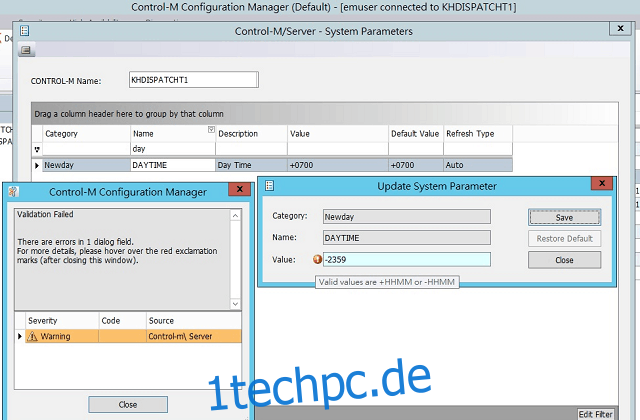Select the Auto refresh type cell
The width and height of the screenshot is (640, 420).
pos(478,165)
